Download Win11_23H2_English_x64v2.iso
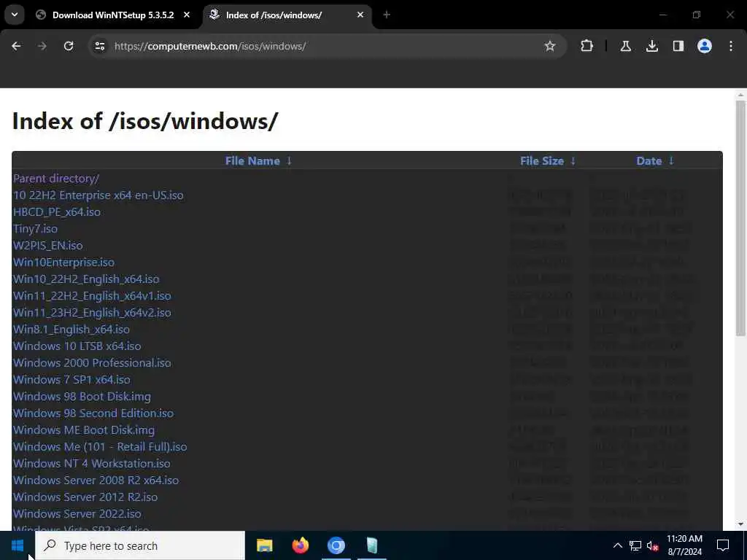 [92, 312]
